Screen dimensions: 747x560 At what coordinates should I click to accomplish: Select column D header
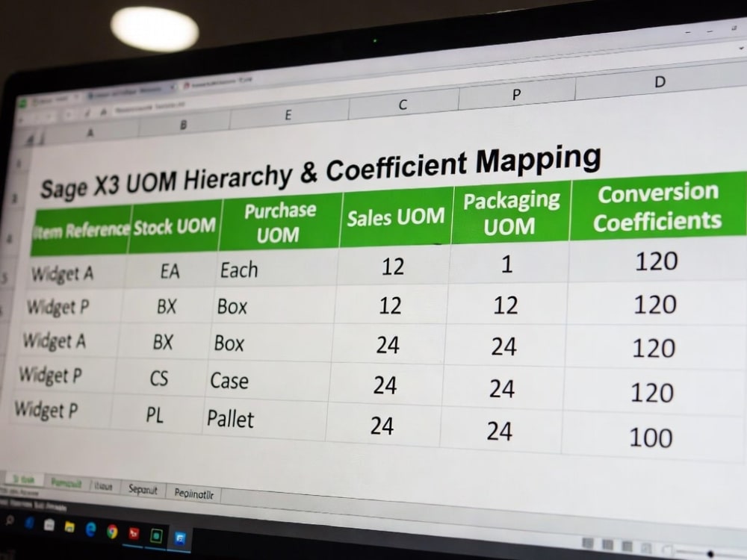[x=660, y=82]
